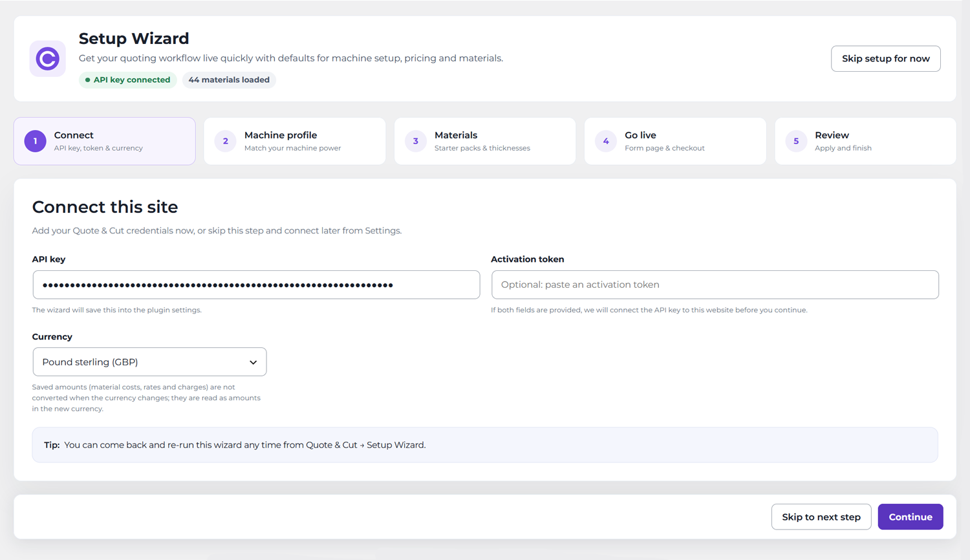Click the Connect this site heading

(x=105, y=207)
